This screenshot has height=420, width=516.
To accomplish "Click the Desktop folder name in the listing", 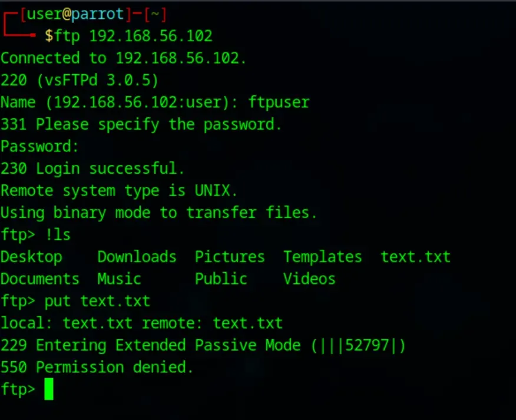I will (x=31, y=257).
